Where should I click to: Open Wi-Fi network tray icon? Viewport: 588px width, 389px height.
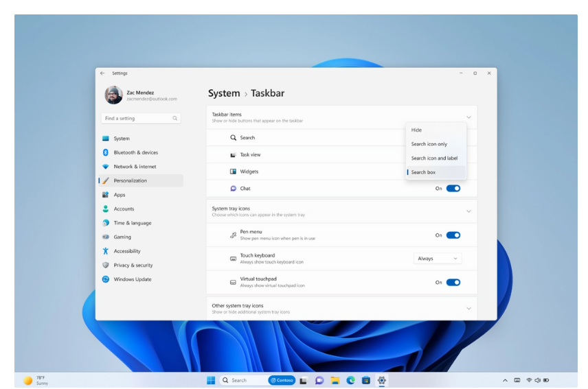(x=529, y=380)
